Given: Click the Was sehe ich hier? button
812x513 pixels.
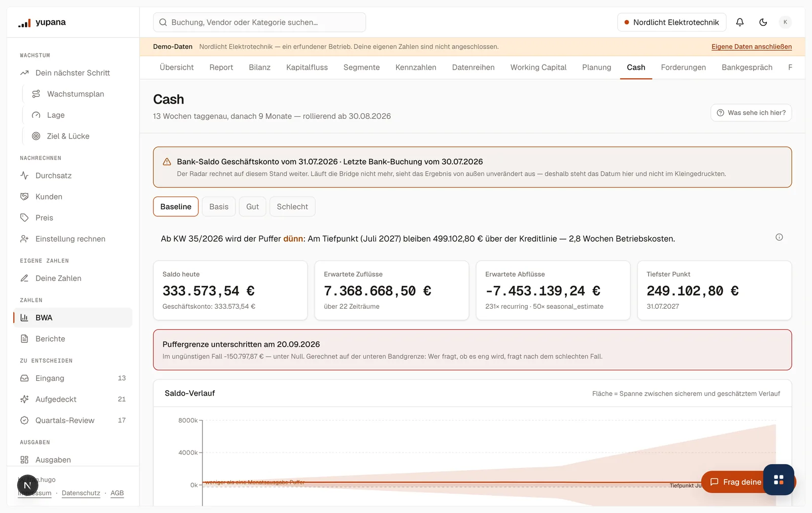Looking at the screenshot, I should pyautogui.click(x=751, y=113).
